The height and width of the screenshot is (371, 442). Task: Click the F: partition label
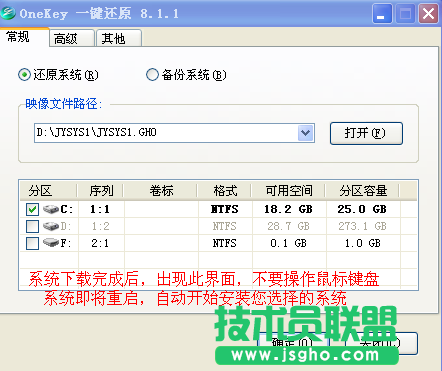[x=66, y=243]
